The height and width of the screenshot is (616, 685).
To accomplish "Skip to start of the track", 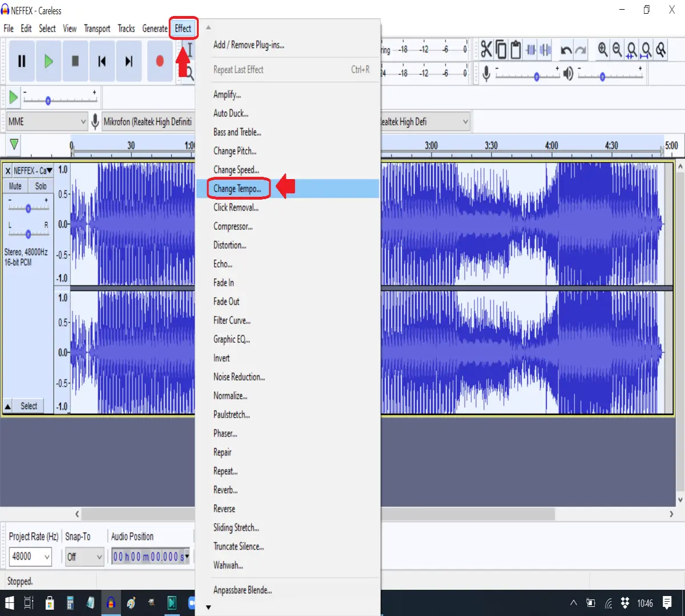I will click(102, 61).
